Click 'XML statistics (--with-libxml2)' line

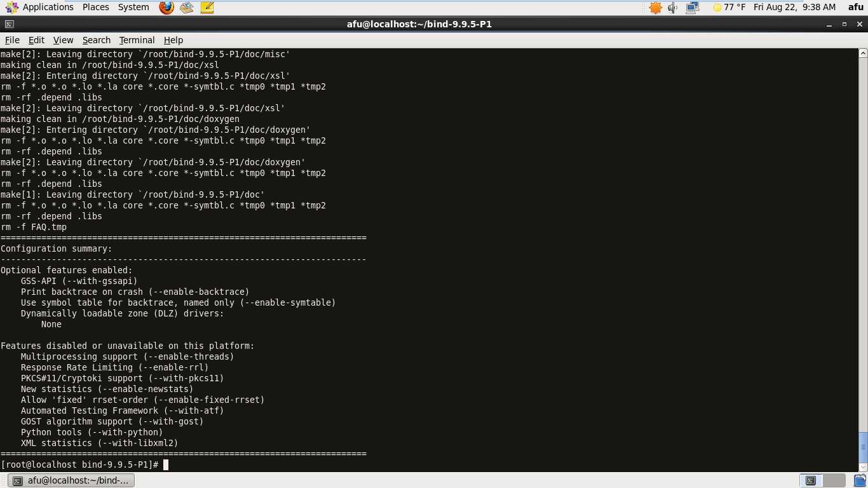100,443
